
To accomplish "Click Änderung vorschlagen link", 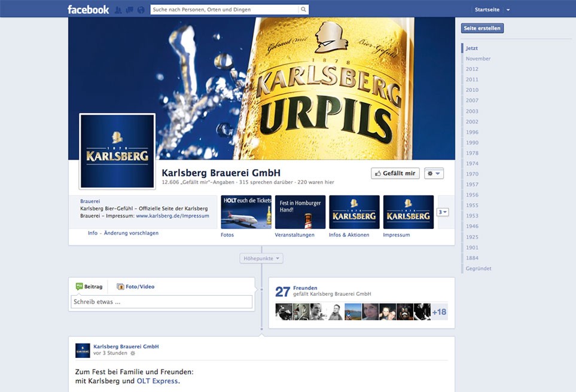I will pos(131,233).
